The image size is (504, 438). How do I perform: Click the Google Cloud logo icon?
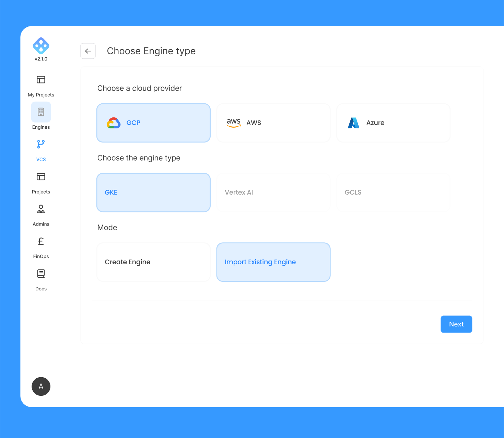click(114, 123)
